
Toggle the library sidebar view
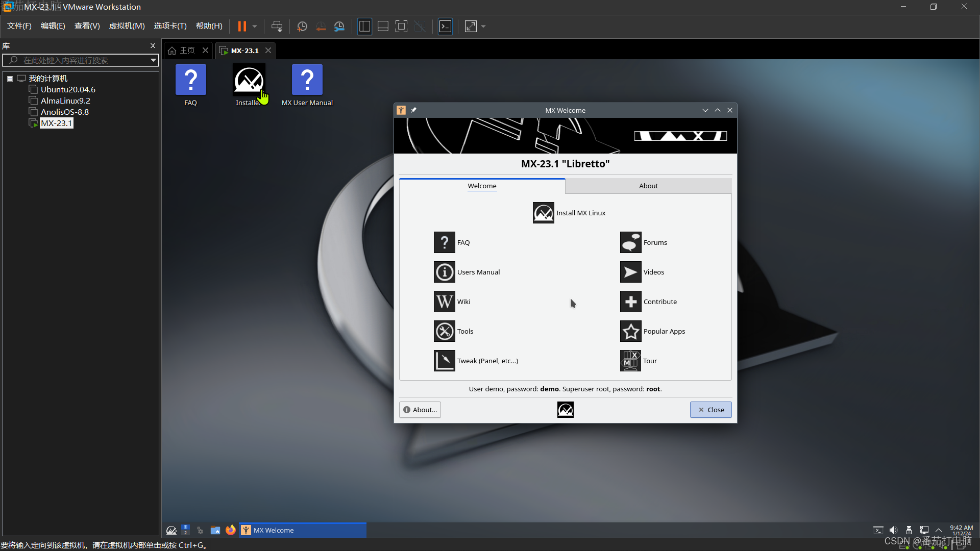[364, 26]
